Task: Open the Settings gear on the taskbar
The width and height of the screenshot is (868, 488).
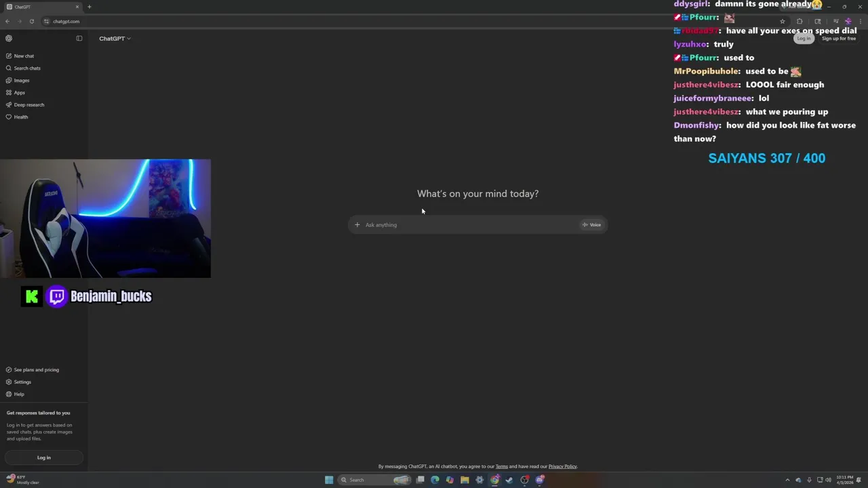Action: (479, 480)
